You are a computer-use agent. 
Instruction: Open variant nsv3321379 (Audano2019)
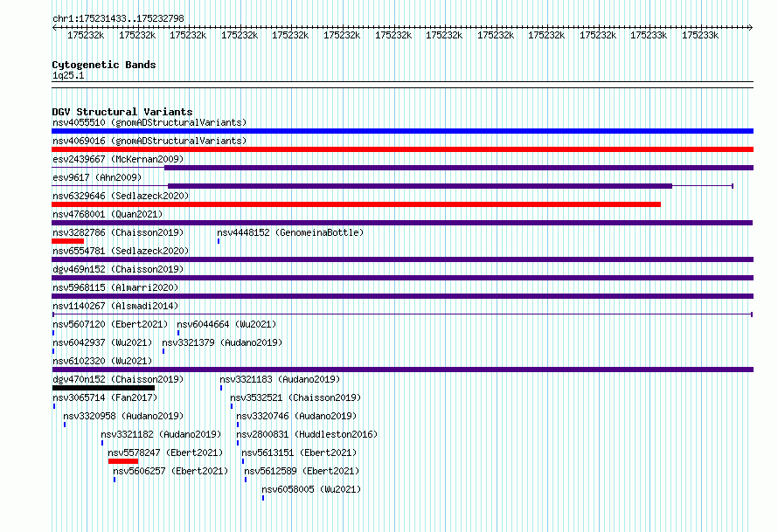point(222,342)
